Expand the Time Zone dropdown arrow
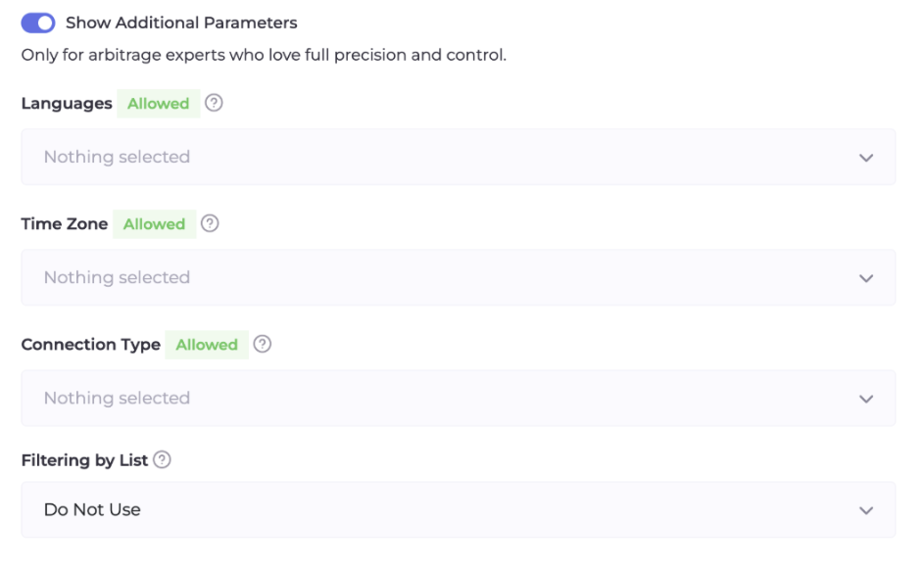 tap(865, 278)
